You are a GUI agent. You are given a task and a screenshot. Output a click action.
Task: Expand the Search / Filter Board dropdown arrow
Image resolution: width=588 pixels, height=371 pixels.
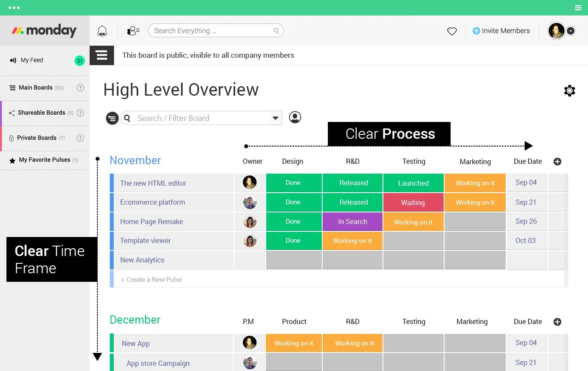[x=275, y=118]
